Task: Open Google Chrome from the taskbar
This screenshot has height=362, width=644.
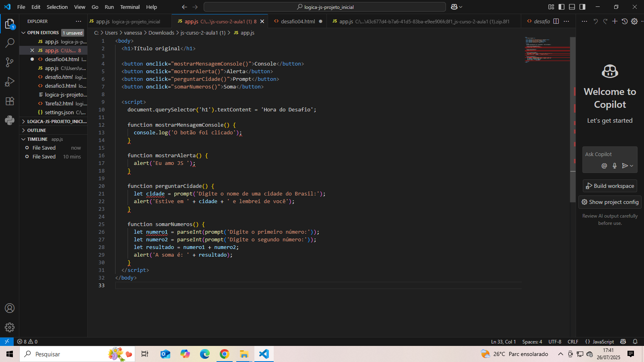Action: [x=225, y=354]
